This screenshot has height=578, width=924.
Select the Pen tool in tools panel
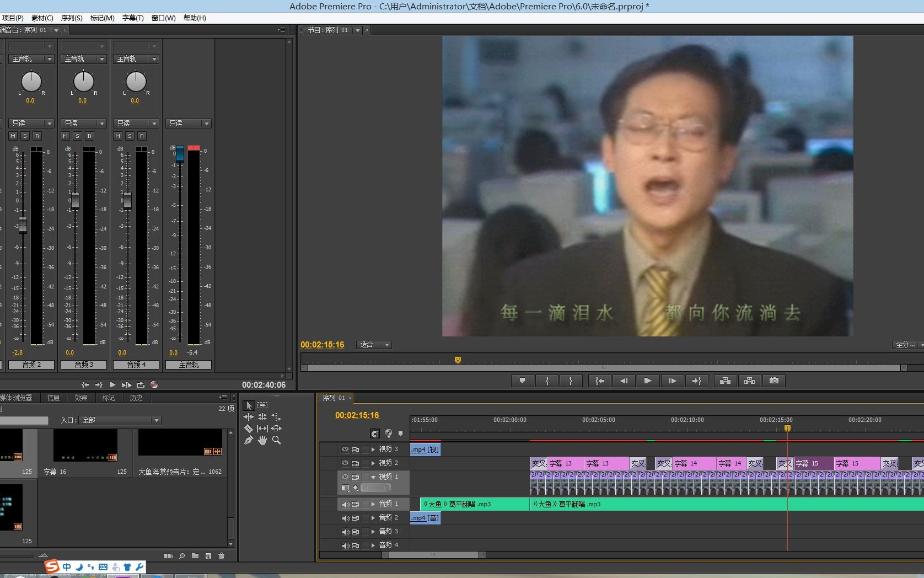click(x=249, y=440)
